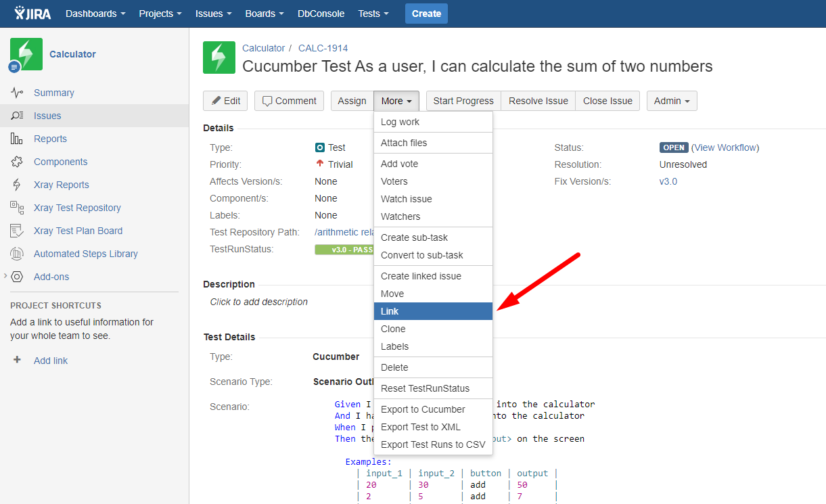Choose Export Test Runs to CSV
Image resolution: width=826 pixels, height=504 pixels.
(434, 444)
